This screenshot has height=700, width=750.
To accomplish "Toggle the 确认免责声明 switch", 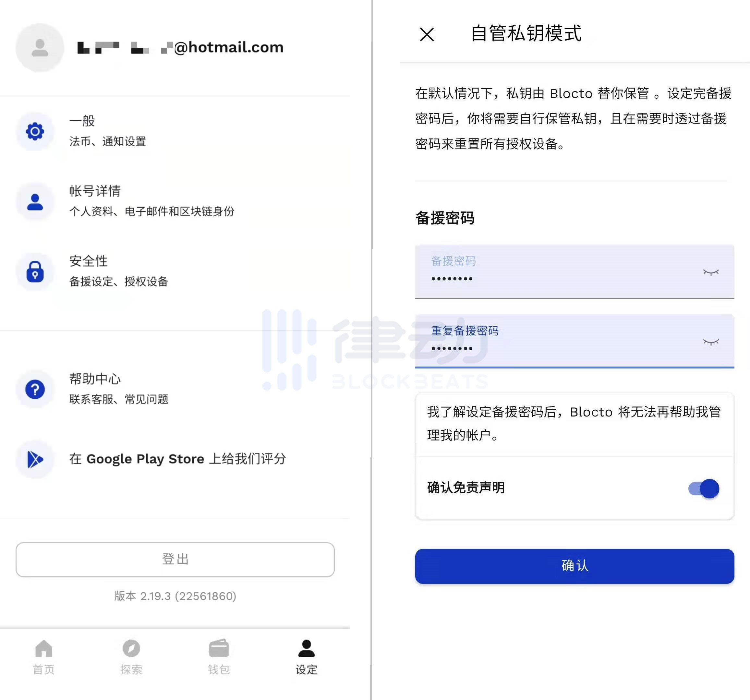I will (x=704, y=489).
